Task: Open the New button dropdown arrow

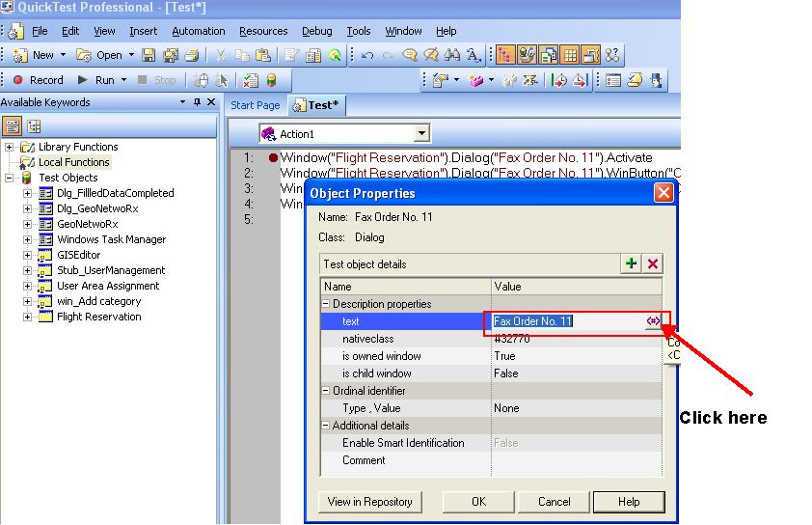Action: pos(64,55)
